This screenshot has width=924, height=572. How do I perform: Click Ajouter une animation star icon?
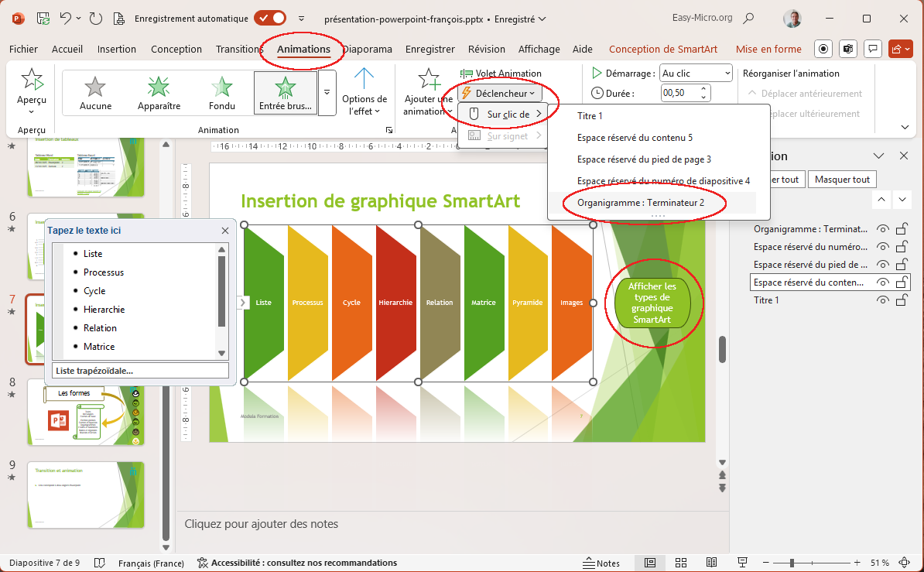[428, 80]
